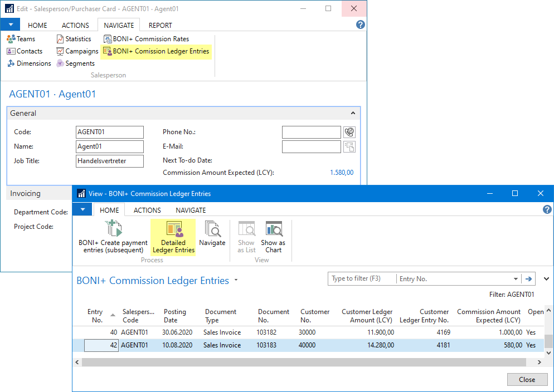
Task: Click the horizontal scrollbar in ledger list
Action: pyautogui.click(x=304, y=362)
